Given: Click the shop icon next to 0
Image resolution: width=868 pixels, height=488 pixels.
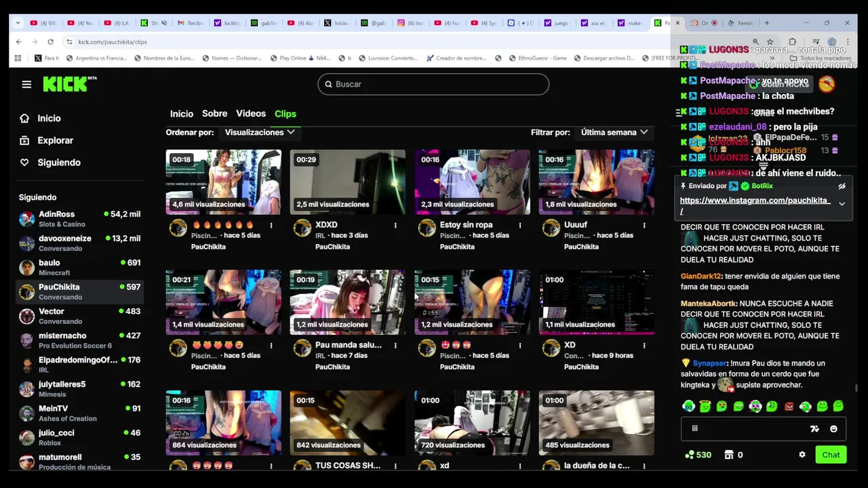Looking at the screenshot, I should click(729, 455).
